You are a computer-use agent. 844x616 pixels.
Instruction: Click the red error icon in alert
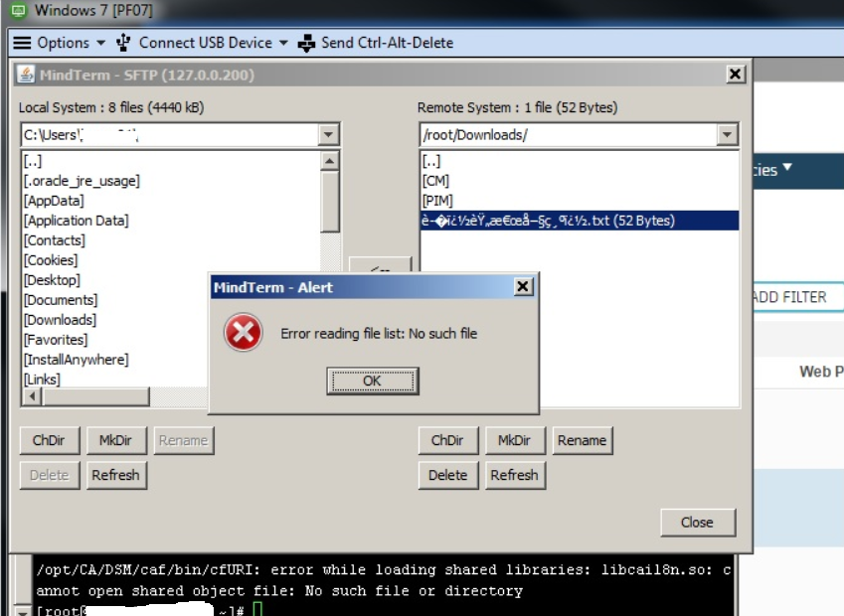tap(244, 333)
